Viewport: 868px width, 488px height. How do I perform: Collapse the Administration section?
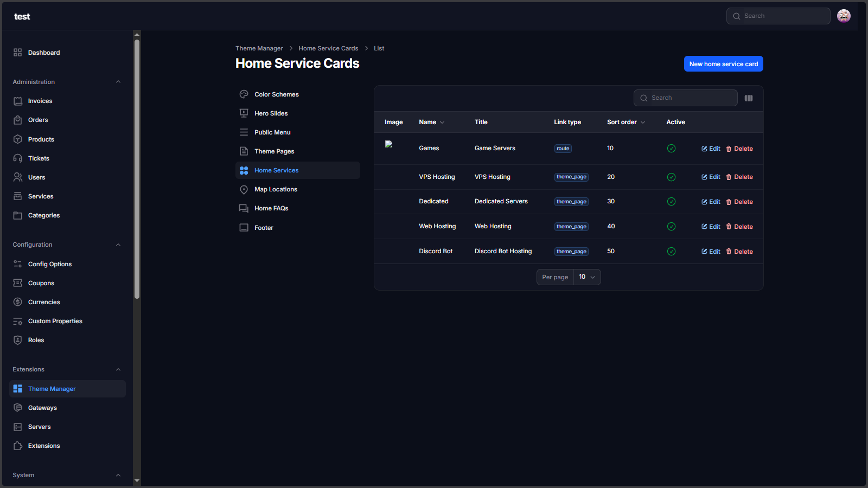pyautogui.click(x=118, y=82)
